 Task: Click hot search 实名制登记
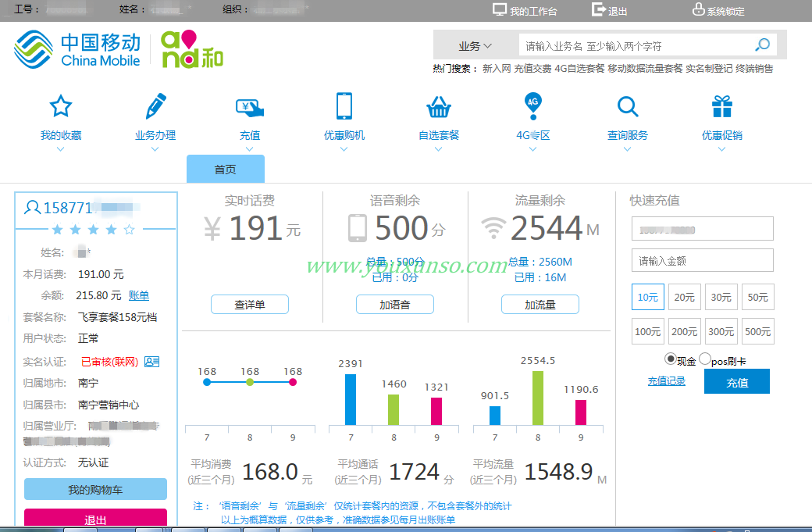[x=709, y=69]
